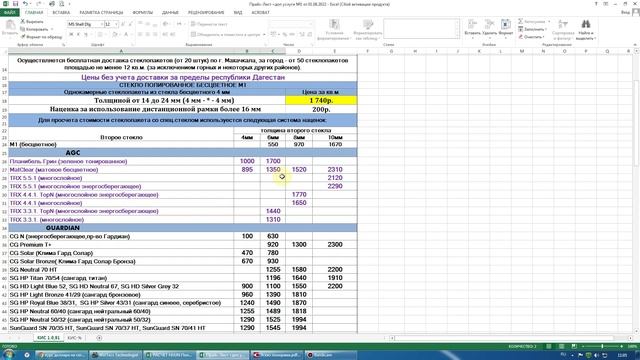640x360 pixels.
Task: Click the fill color bucket icon
Action: (x=115, y=34)
